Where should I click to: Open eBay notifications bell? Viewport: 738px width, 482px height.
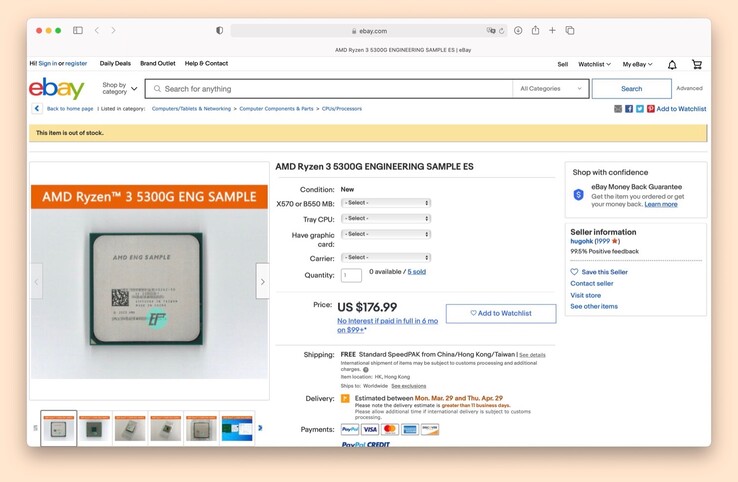point(672,64)
